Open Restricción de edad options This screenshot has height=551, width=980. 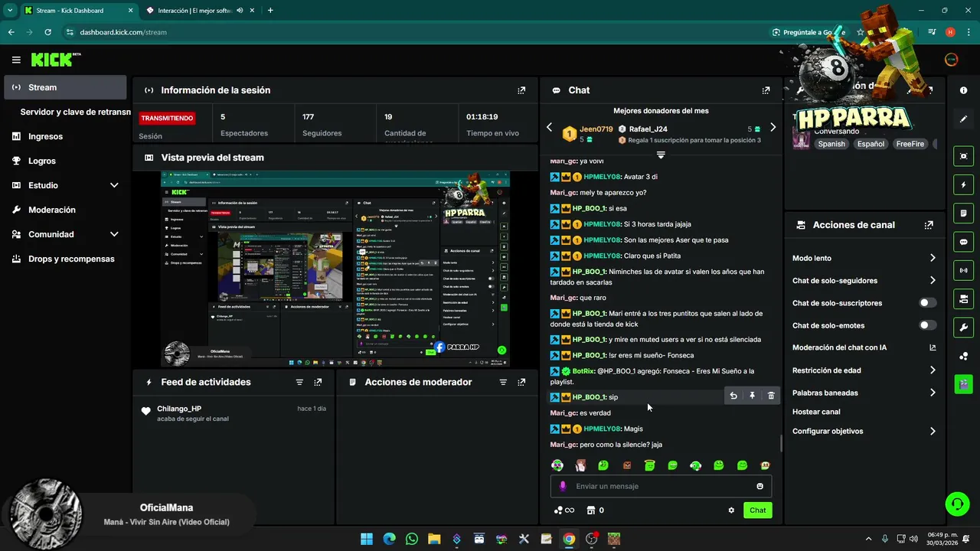tap(864, 370)
